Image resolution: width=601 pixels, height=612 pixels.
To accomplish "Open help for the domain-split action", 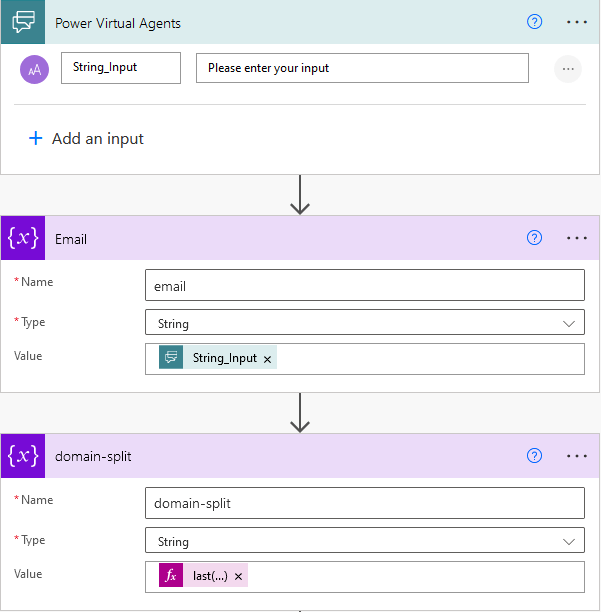I will coord(534,455).
